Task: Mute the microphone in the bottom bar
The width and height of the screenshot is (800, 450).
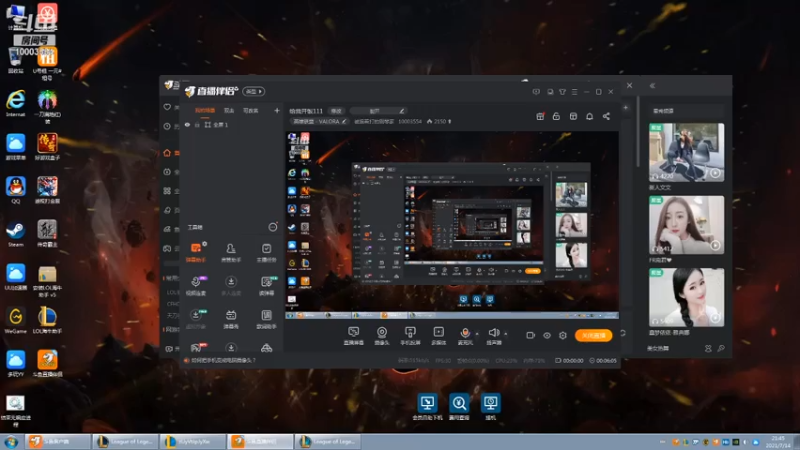Action: (465, 333)
